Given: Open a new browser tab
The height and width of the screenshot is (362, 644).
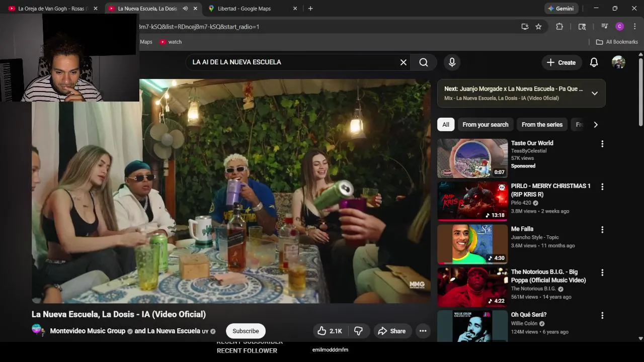Looking at the screenshot, I should pyautogui.click(x=310, y=9).
